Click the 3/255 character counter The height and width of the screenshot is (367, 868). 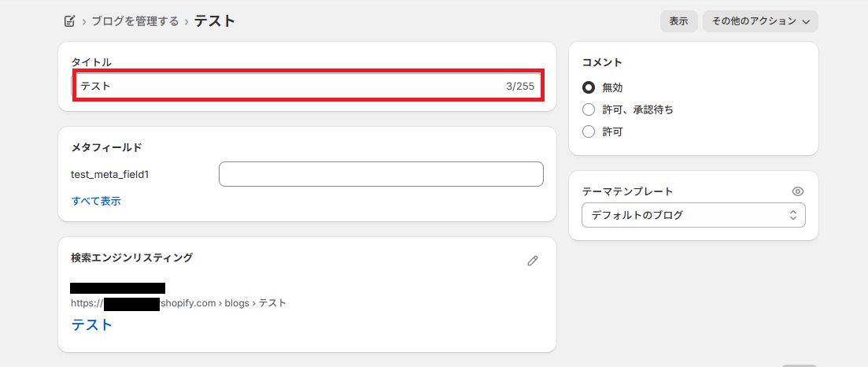(x=520, y=86)
